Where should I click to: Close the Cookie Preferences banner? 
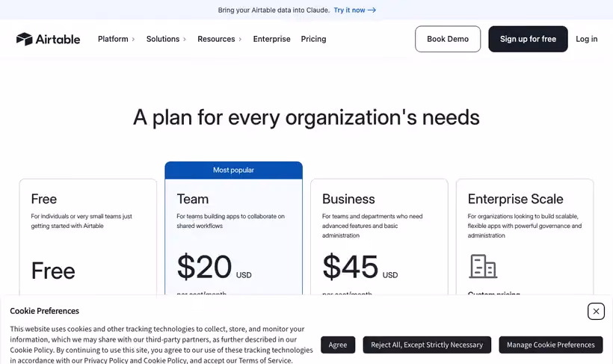[596, 311]
